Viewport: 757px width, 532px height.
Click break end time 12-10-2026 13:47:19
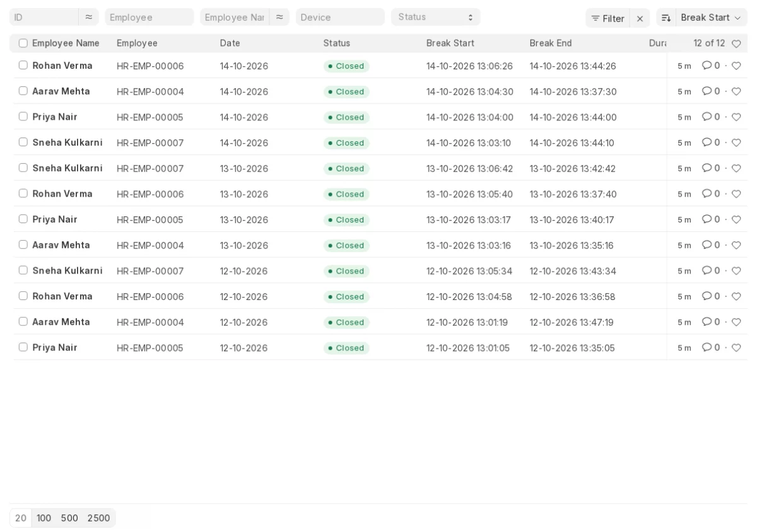point(573,323)
